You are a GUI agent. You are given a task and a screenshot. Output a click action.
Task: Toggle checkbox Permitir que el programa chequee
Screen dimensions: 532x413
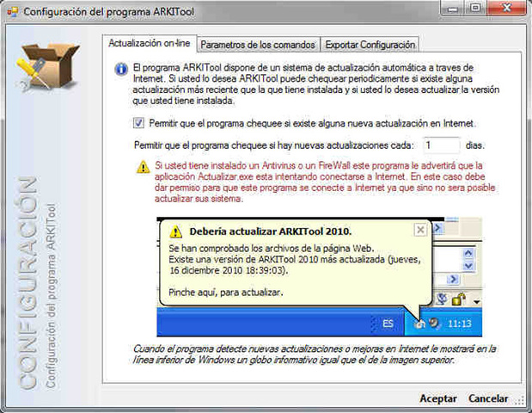tap(138, 122)
